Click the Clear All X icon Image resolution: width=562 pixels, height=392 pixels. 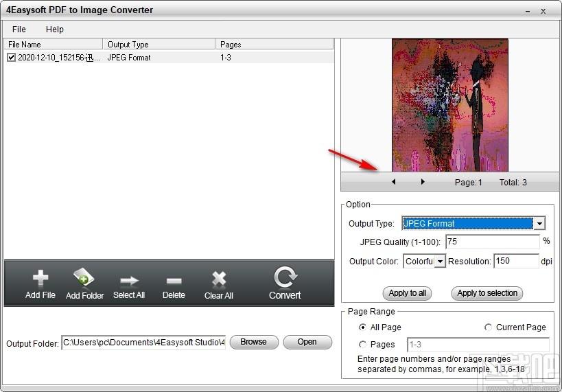[219, 279]
